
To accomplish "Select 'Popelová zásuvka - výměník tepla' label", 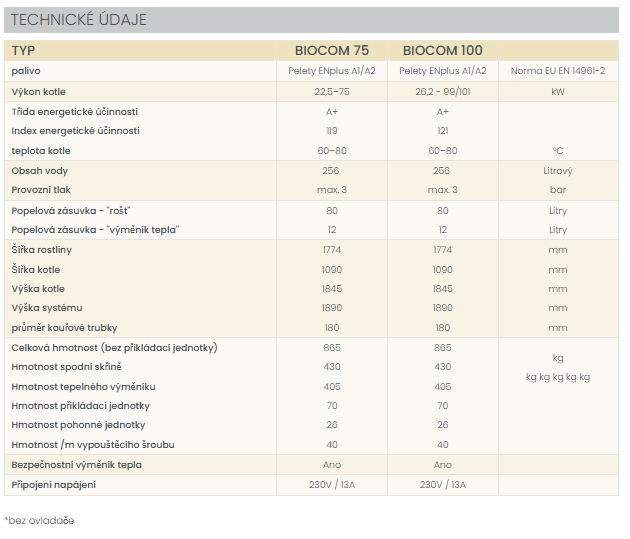I will pyautogui.click(x=95, y=230).
